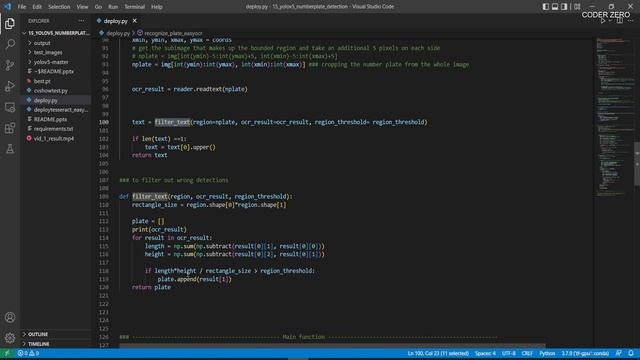The image size is (640, 360).
Task: Open the Manage gear settings icon
Action: [x=10, y=338]
